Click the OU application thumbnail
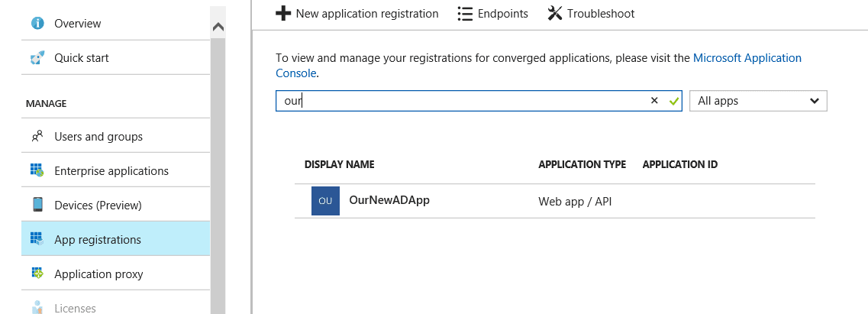Viewport: 868px width, 314px height. point(325,201)
